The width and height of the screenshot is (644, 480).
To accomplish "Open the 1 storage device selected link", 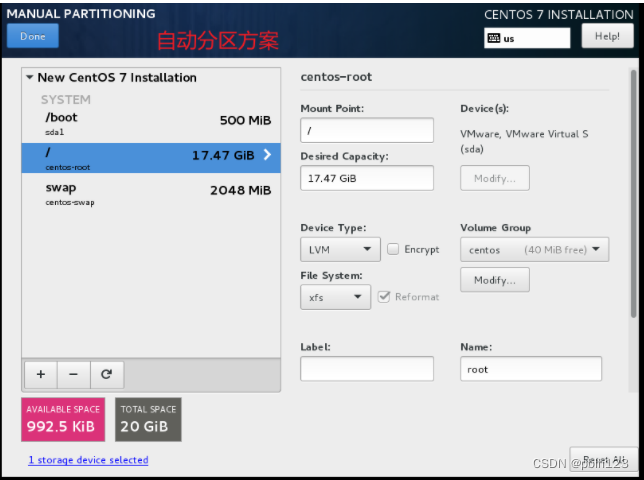I will 88,460.
